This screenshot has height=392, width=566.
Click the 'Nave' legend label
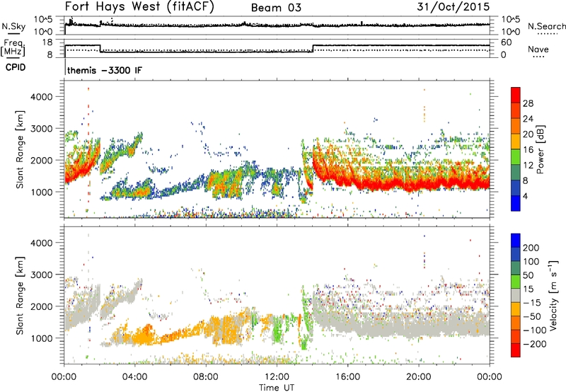pos(538,49)
